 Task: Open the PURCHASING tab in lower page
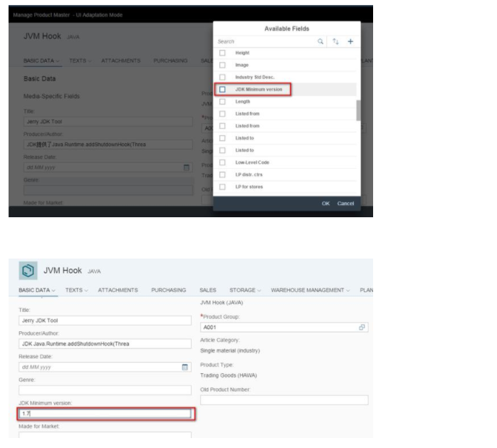pyautogui.click(x=169, y=290)
